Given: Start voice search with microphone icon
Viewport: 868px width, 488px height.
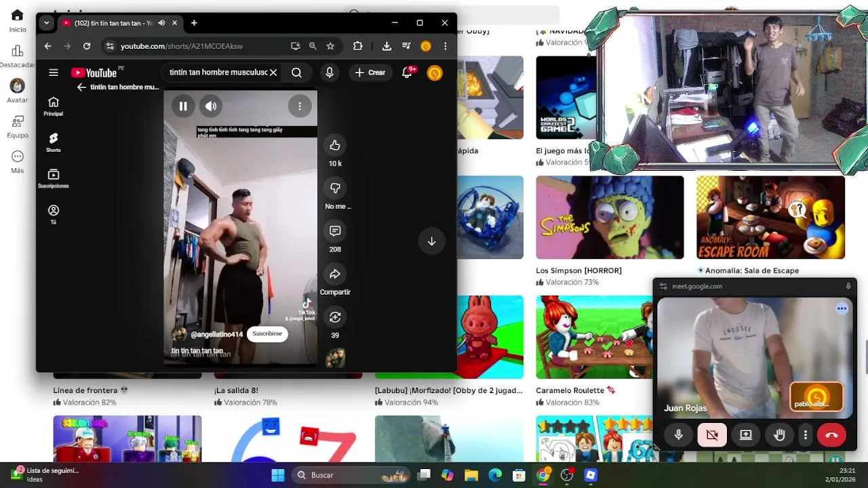Looking at the screenshot, I should [x=330, y=73].
